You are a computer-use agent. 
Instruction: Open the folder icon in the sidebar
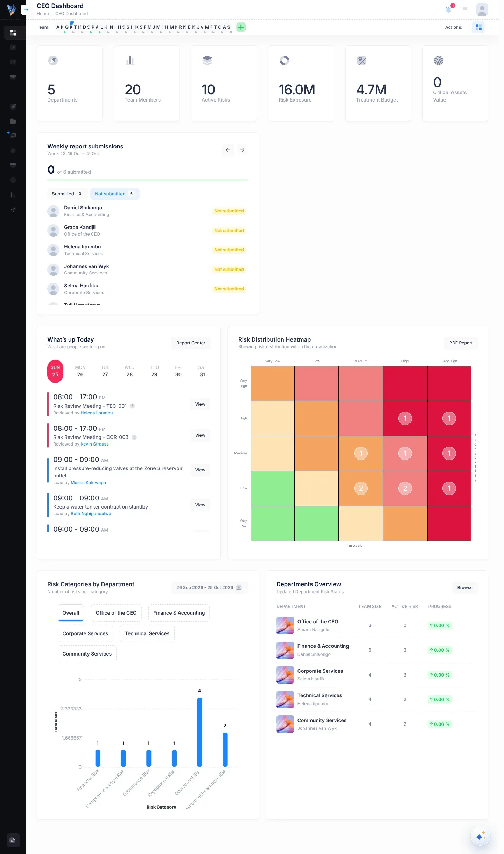tap(13, 121)
